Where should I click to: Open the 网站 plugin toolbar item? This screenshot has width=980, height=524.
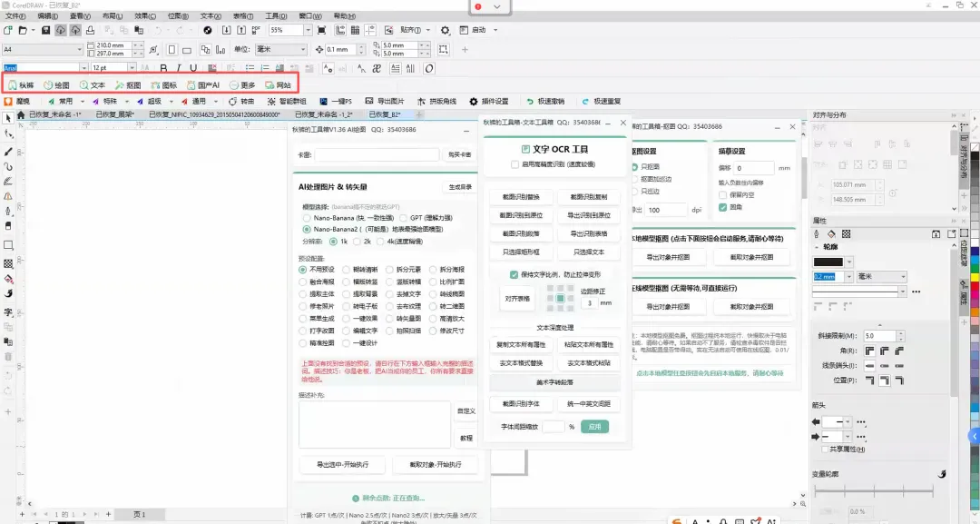click(x=279, y=85)
